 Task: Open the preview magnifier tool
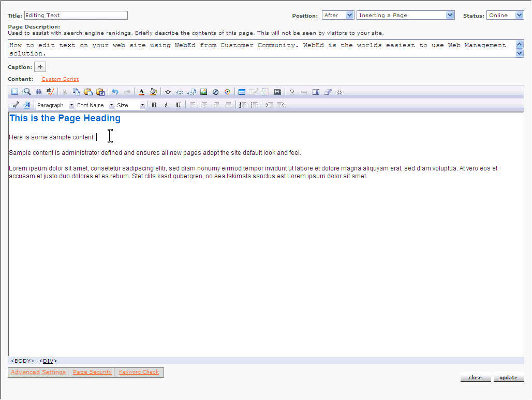[x=26, y=92]
